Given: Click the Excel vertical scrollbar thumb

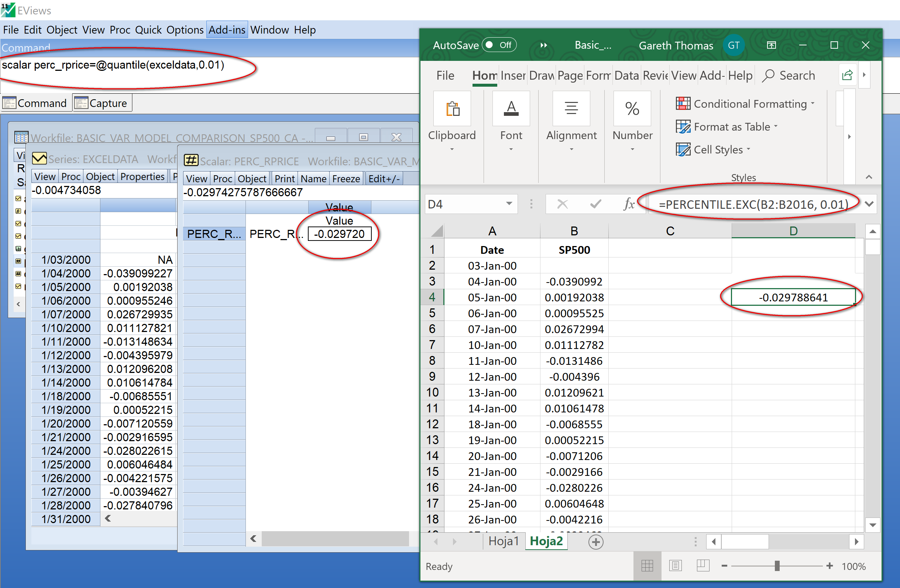Looking at the screenshot, I should tap(872, 247).
